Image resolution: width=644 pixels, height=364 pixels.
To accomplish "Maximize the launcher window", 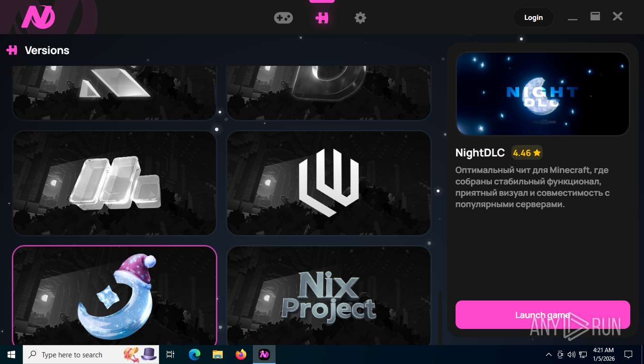I will [x=595, y=17].
